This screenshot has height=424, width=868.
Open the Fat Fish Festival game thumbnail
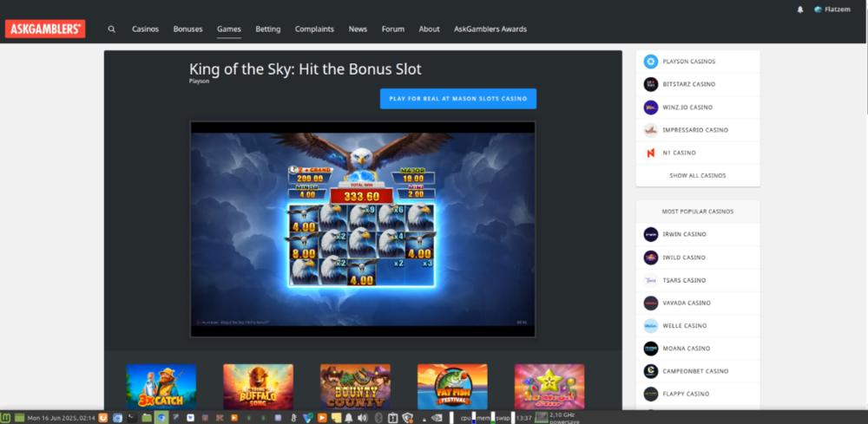point(452,387)
